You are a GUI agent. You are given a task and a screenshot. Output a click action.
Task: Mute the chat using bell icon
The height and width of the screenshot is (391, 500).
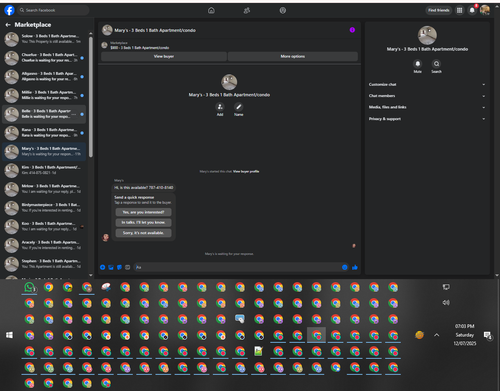(418, 64)
